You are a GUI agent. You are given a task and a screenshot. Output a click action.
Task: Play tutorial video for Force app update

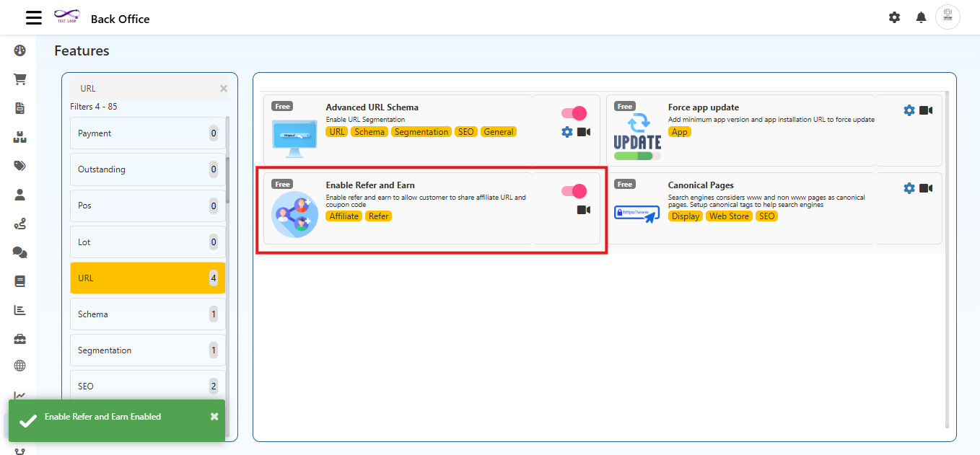pos(927,110)
